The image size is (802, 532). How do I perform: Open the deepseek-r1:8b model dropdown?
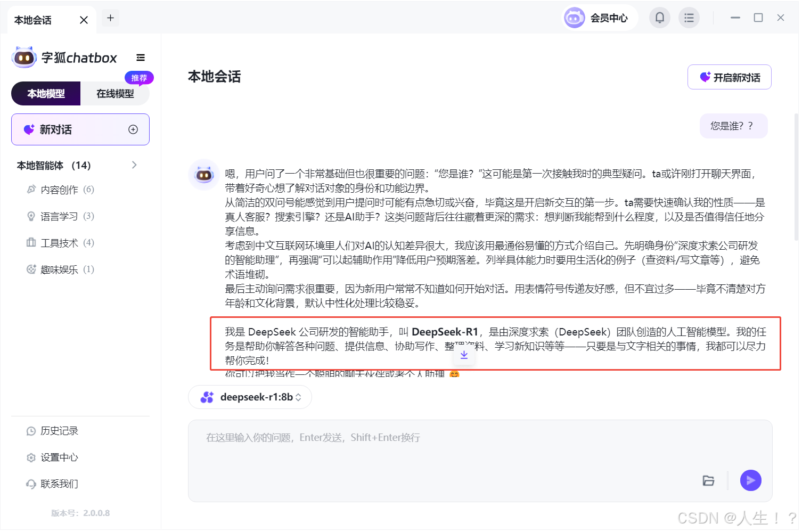click(250, 397)
